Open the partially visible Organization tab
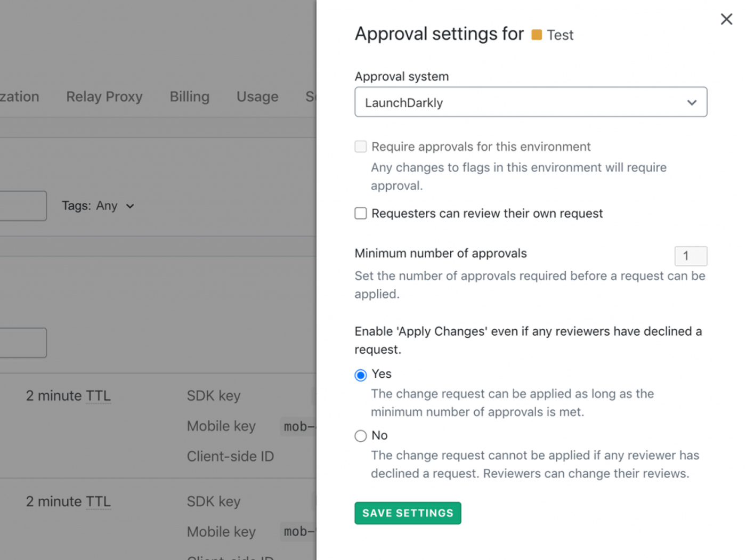The height and width of the screenshot is (560, 746). [x=19, y=97]
